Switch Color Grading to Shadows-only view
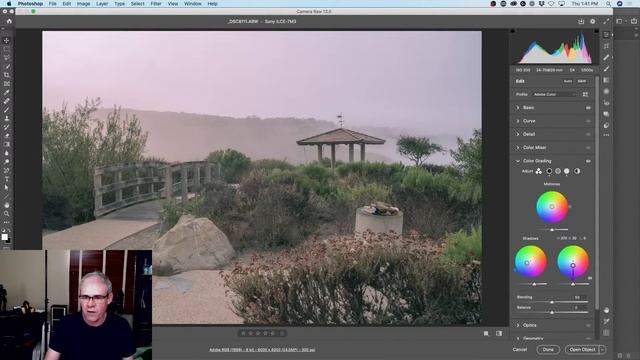This screenshot has width=640, height=360. [x=549, y=171]
